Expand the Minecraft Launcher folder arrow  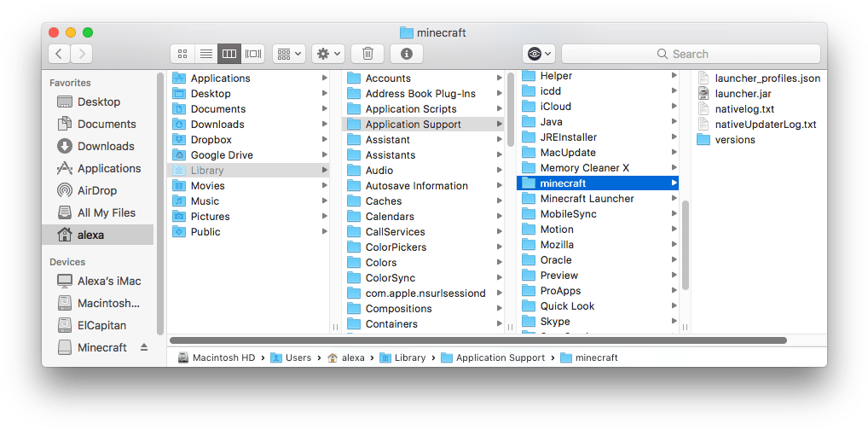click(x=674, y=199)
